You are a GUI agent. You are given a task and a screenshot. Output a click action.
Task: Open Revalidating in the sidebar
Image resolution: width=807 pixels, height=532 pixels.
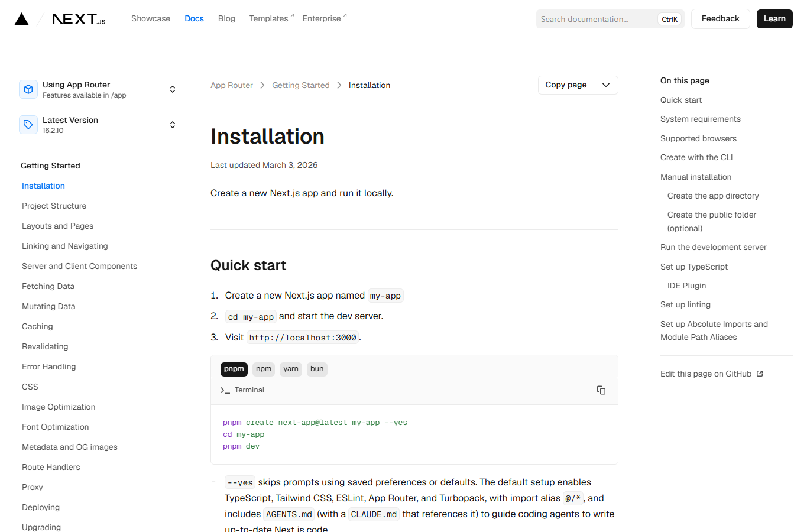[x=45, y=346]
